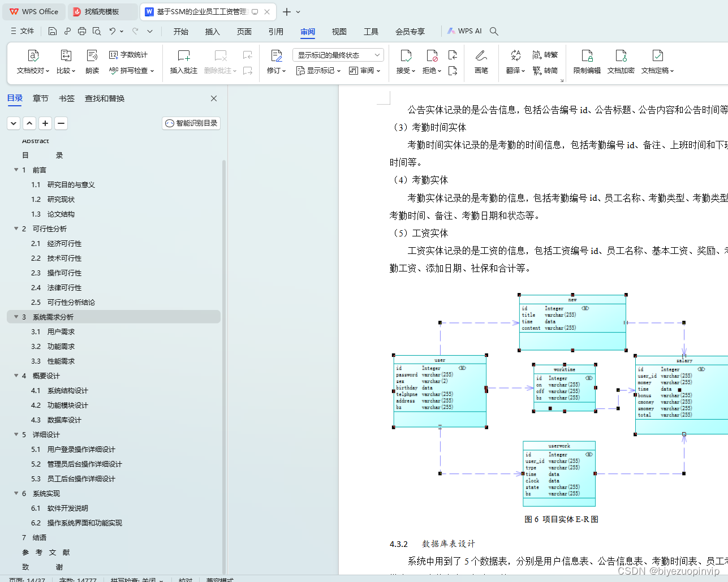Collapse the 4 概要设计 section
This screenshot has width=728, height=582.
[16, 376]
